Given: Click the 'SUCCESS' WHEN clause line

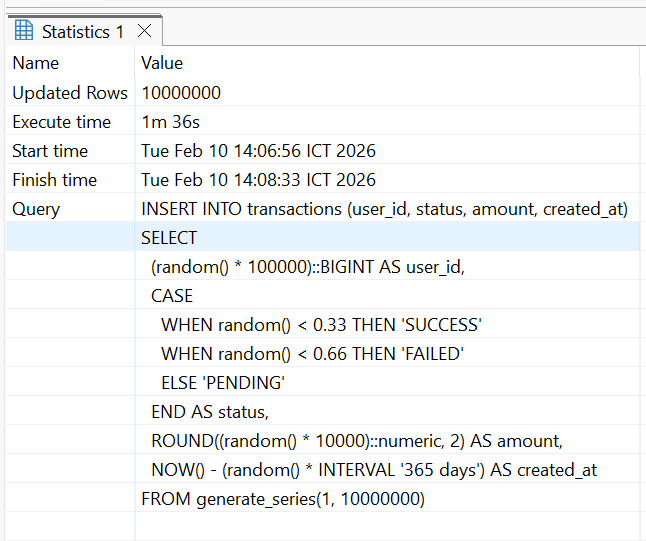Looking at the screenshot, I should click(321, 325).
